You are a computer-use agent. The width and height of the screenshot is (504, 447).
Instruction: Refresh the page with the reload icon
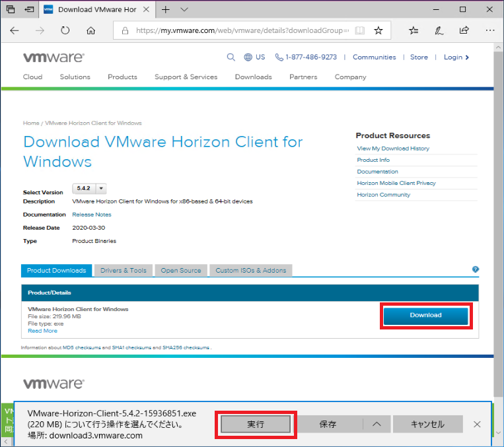click(65, 30)
